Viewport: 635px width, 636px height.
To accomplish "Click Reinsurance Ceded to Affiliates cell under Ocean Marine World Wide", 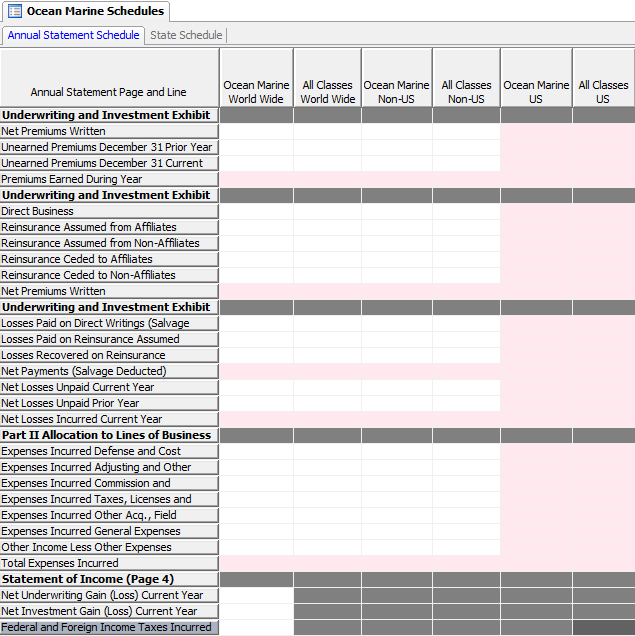I will pos(256,259).
